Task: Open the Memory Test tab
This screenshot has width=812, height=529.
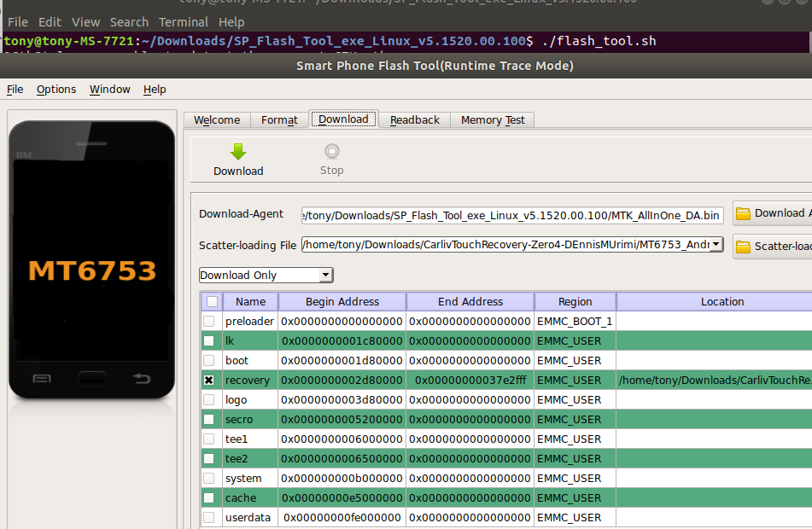Action: [492, 119]
